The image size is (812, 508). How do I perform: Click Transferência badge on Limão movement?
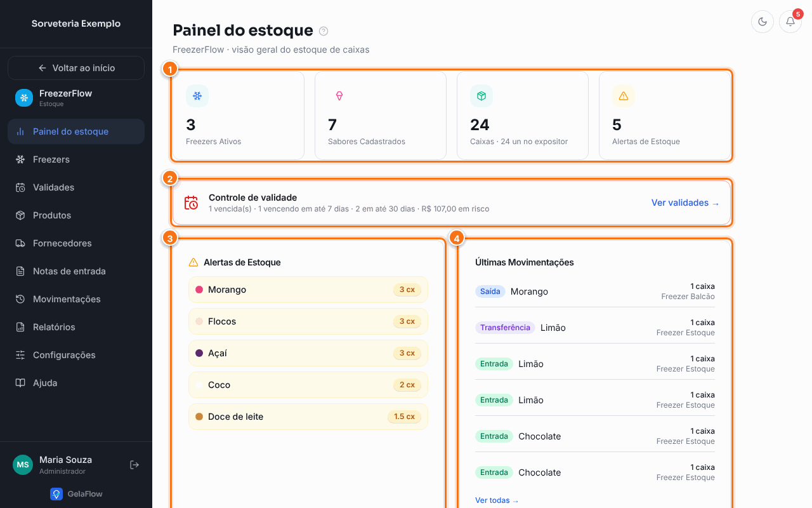coord(505,328)
